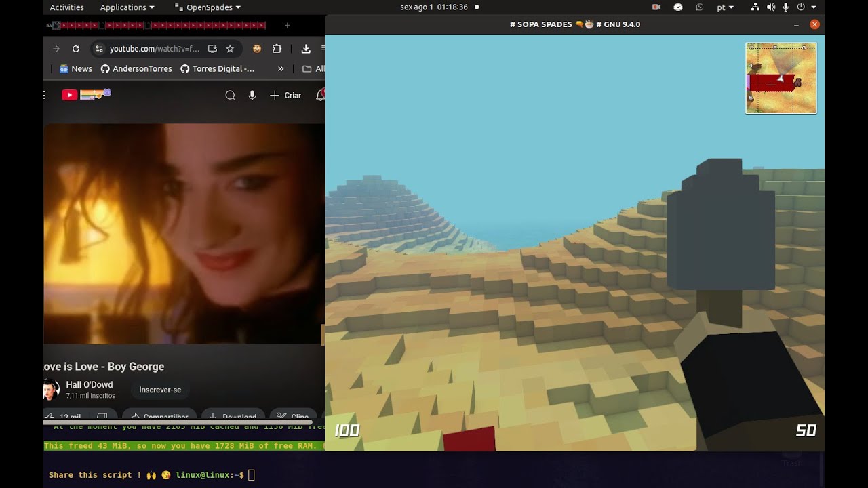View site information for youtube.com
The height and width of the screenshot is (488, 868).
point(99,49)
